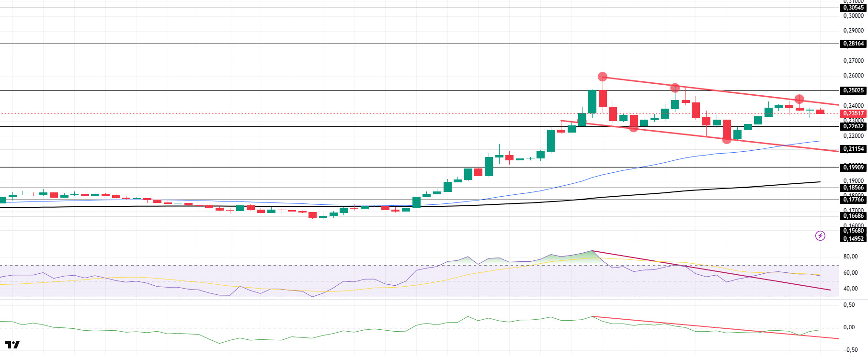868x358 pixels.
Task: Select the 0,16686 price level label
Action: [x=853, y=216]
